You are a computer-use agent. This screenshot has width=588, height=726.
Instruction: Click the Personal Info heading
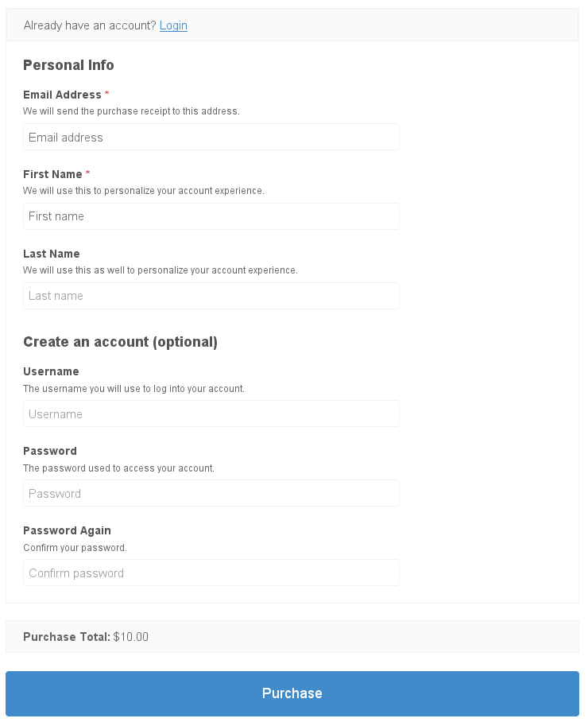click(68, 65)
